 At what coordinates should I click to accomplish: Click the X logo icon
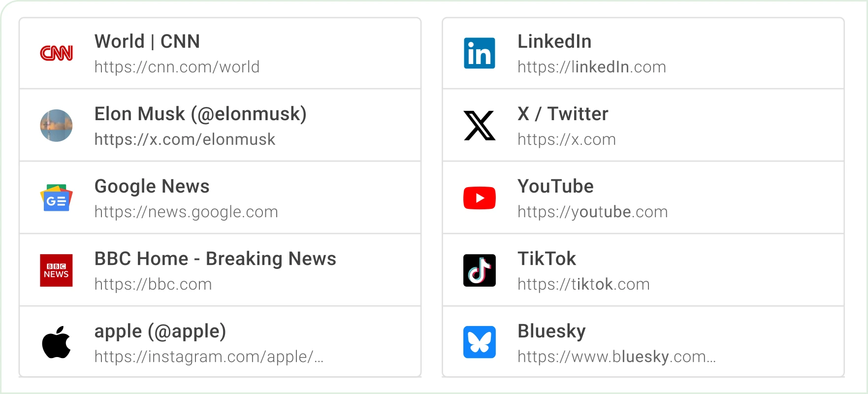(479, 126)
